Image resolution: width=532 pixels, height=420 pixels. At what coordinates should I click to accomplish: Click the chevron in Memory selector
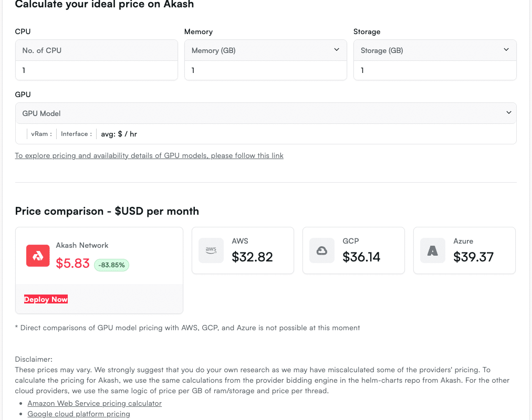337,49
